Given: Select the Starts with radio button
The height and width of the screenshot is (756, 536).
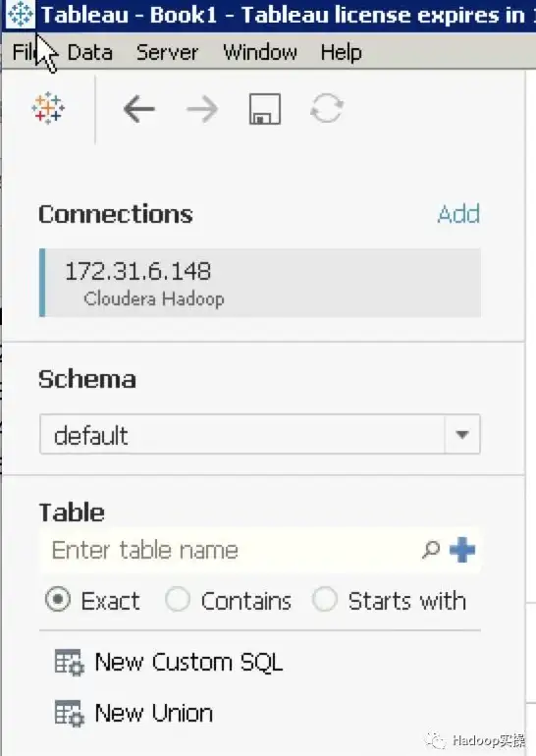Looking at the screenshot, I should (x=324, y=599).
